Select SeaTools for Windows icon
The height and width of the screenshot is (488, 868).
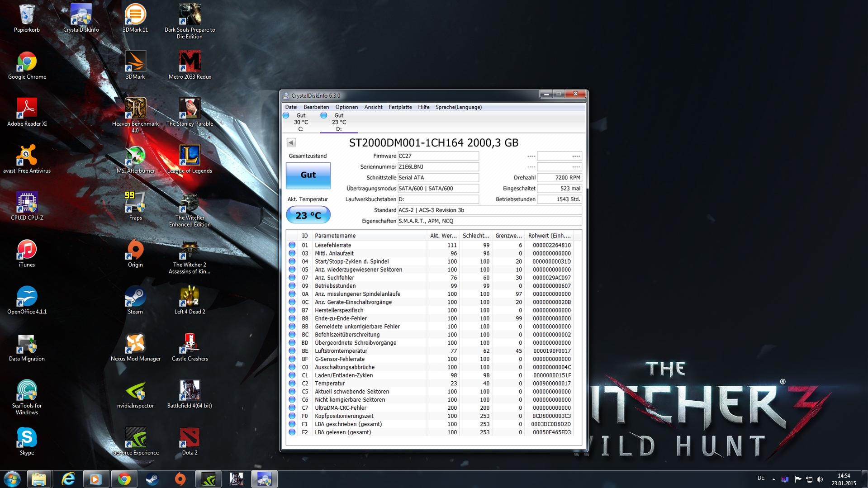(27, 398)
